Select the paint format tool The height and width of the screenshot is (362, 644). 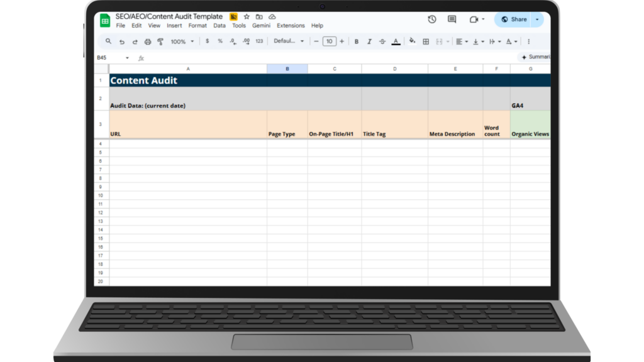point(160,41)
